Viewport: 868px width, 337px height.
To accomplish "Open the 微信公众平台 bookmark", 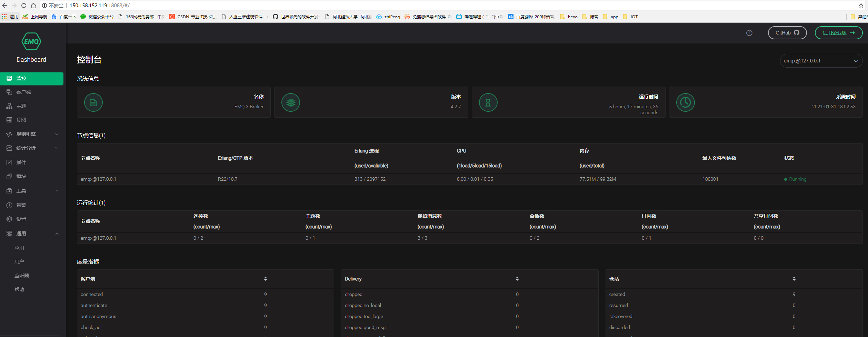I will pos(97,17).
